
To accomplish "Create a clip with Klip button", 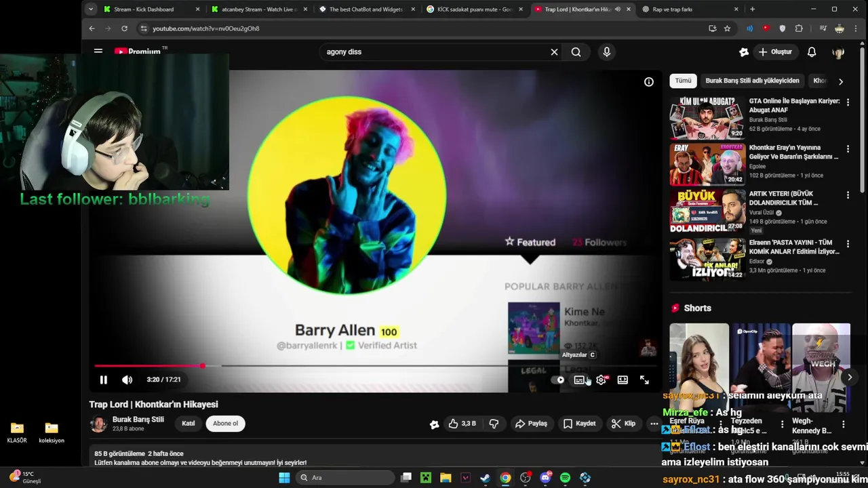I will (x=623, y=424).
